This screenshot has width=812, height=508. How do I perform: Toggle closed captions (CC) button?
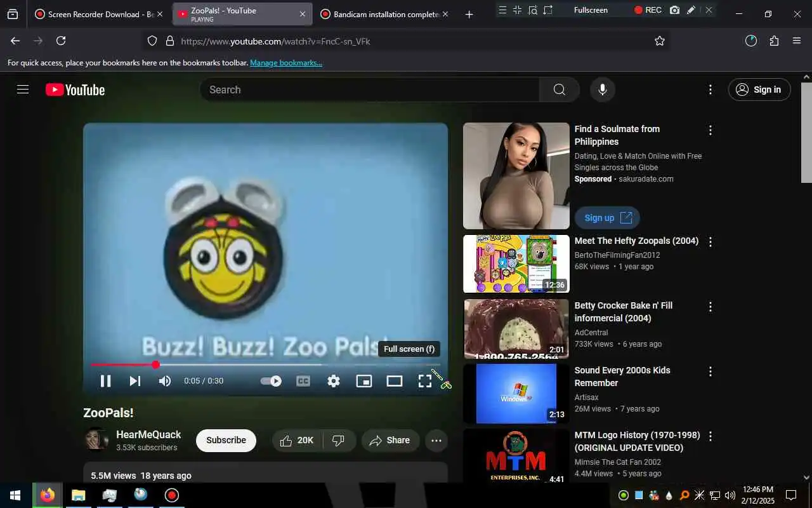click(x=303, y=381)
